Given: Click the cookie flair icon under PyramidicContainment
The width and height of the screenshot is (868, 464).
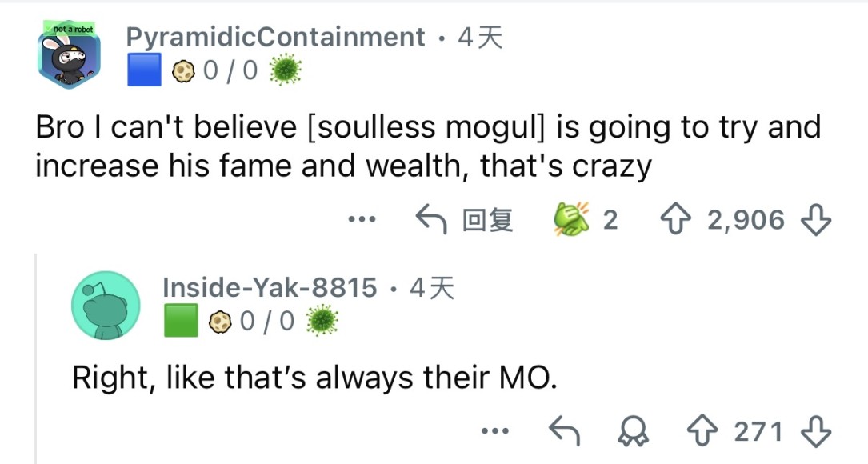Looking at the screenshot, I should click(184, 72).
